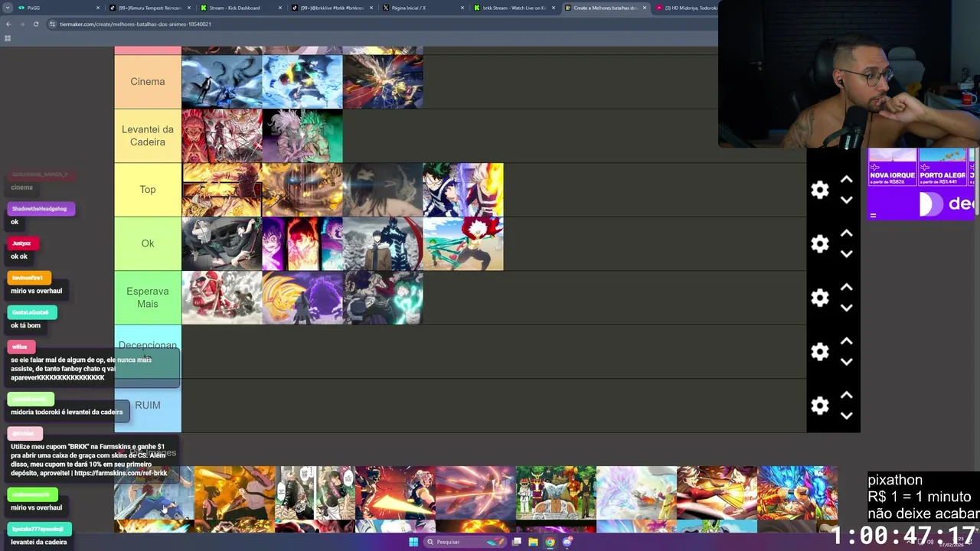Select the green Ok tier label
The width and height of the screenshot is (980, 551).
148,243
